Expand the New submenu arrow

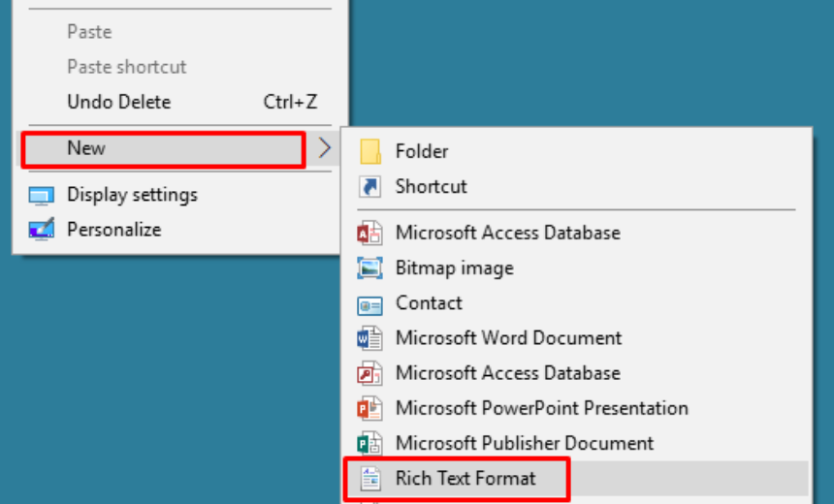(x=325, y=148)
